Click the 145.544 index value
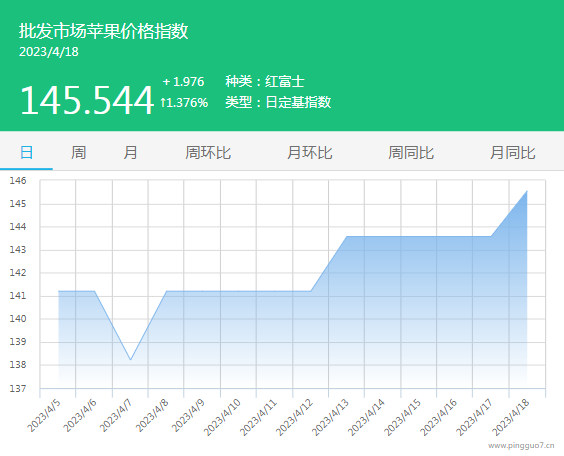 pyautogui.click(x=87, y=100)
